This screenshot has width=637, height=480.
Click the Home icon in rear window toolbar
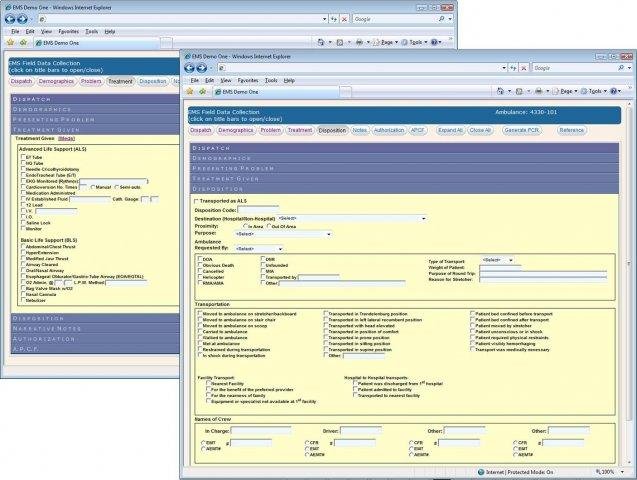tap(321, 42)
